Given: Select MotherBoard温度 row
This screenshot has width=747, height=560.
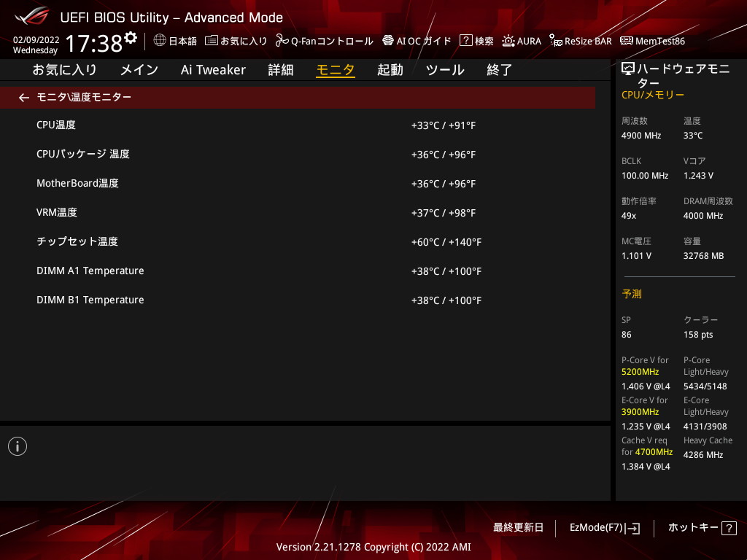Looking at the screenshot, I should click(298, 183).
